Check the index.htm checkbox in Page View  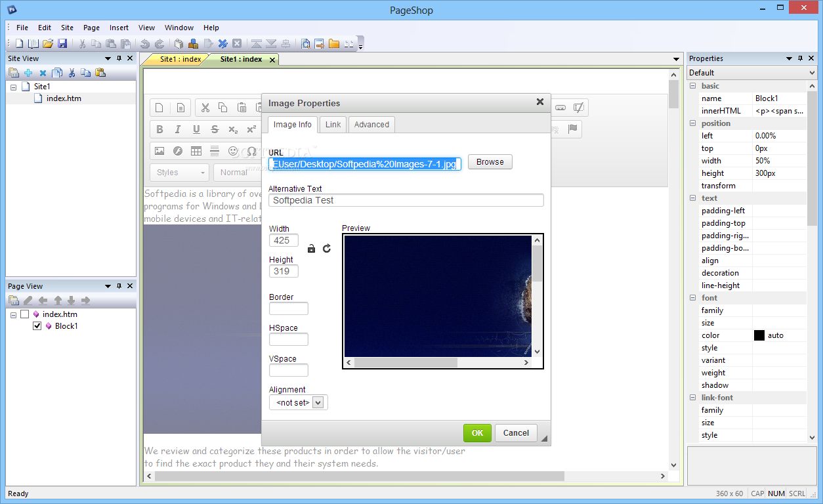(25, 314)
